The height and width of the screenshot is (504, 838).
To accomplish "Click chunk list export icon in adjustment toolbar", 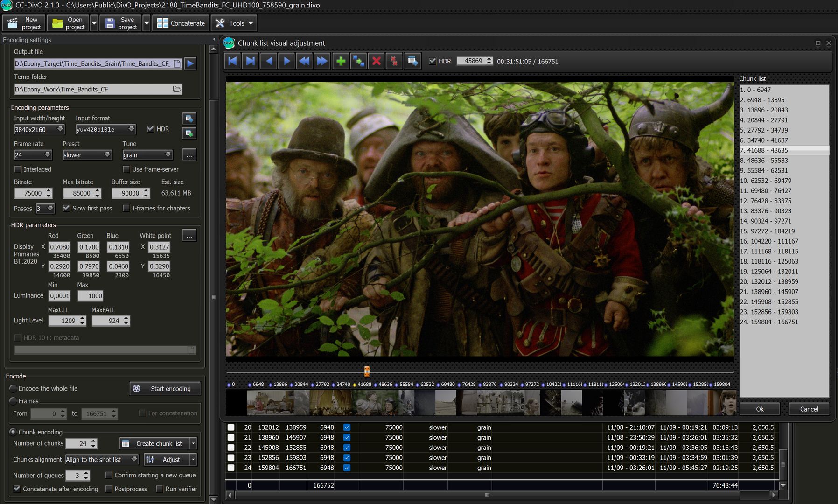I will pos(412,61).
